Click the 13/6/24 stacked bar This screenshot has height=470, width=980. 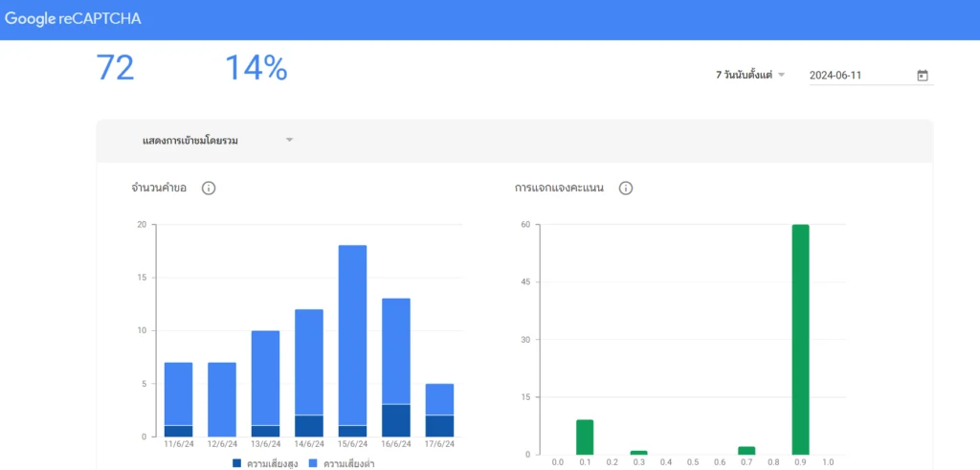coord(266,384)
